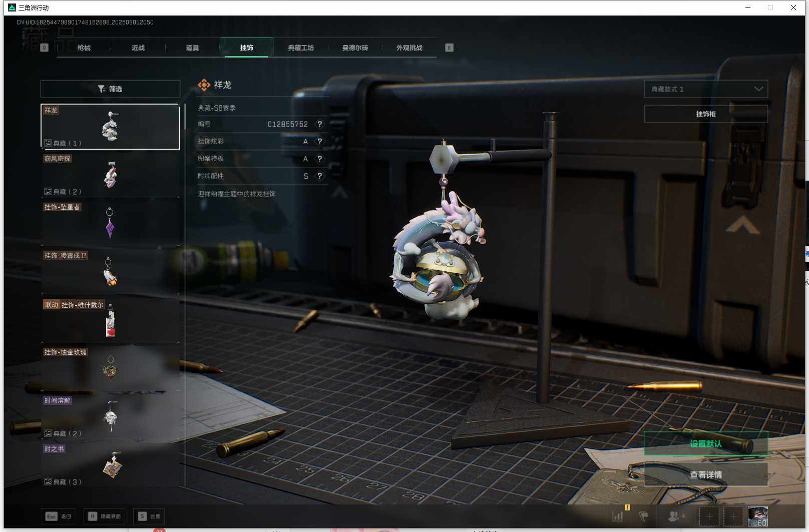This screenshot has width=809, height=532.
Task: Click the orange rarity icon beside 祥龙 title
Action: [204, 85]
